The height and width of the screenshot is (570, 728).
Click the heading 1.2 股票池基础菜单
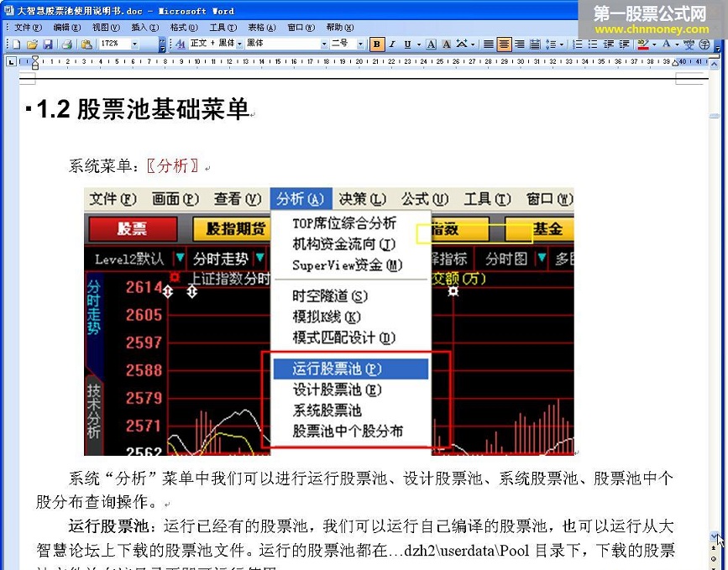point(143,109)
